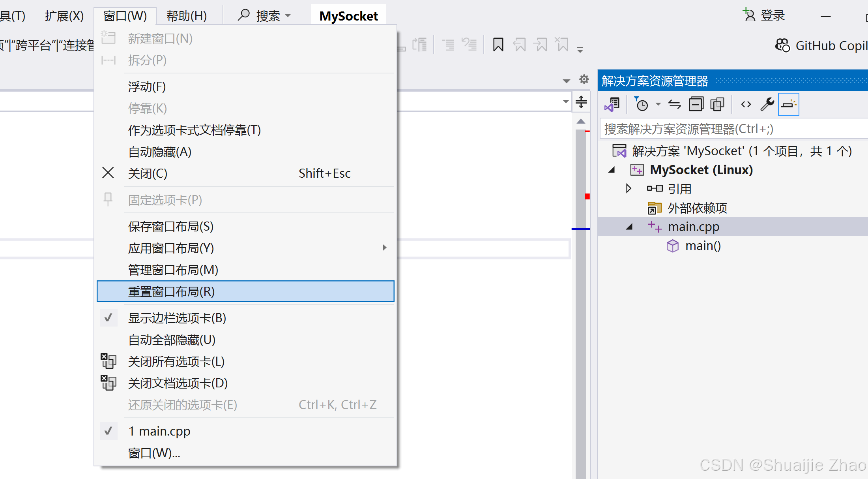Click the 登录 sign-in button
This screenshot has height=479, width=868.
click(765, 15)
